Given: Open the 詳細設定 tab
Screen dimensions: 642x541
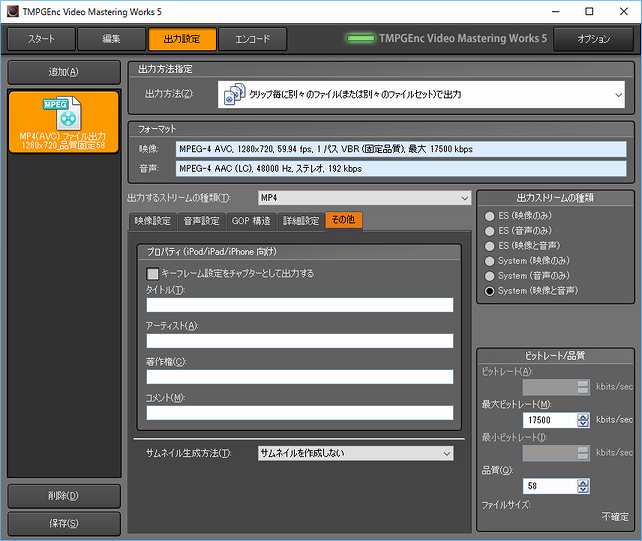Looking at the screenshot, I should 301,221.
